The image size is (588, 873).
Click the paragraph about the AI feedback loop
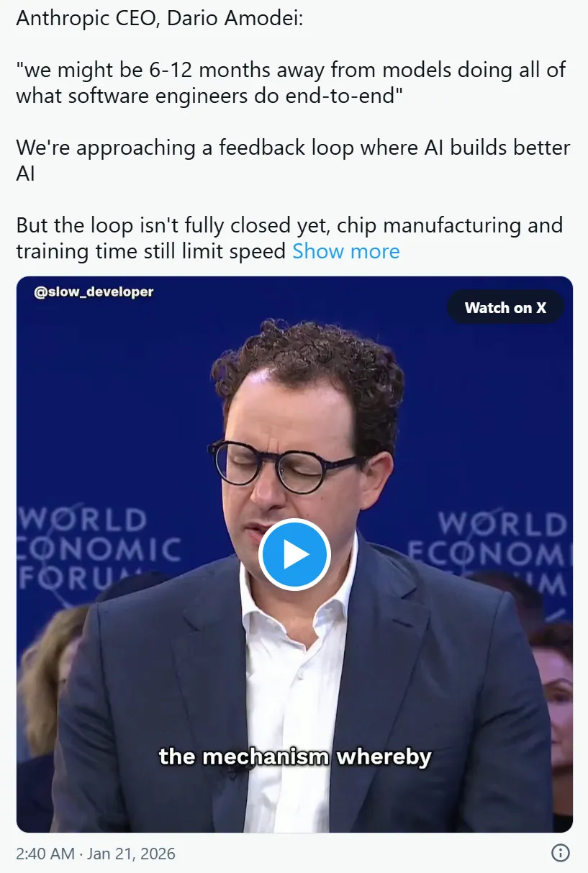293,160
